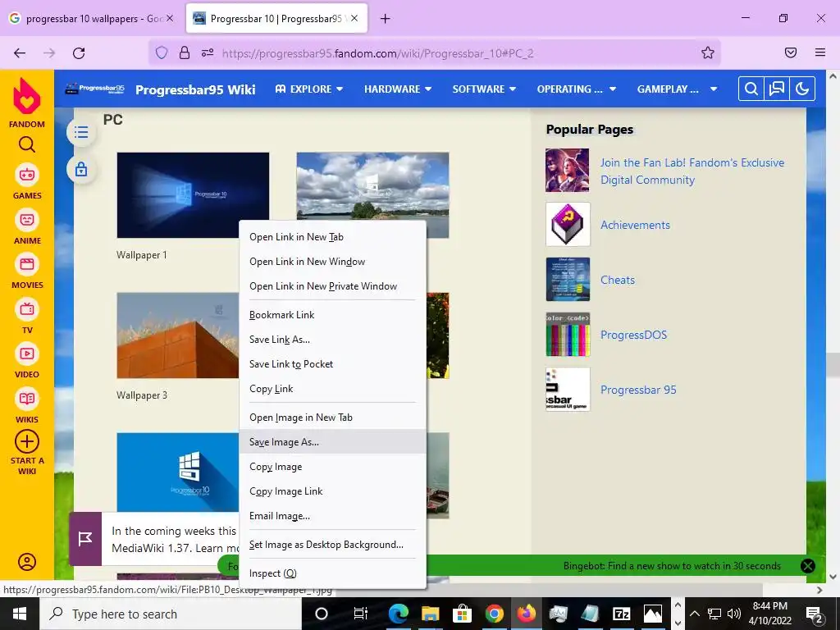
Task: Choose Save Image As entry
Action: pyautogui.click(x=333, y=442)
